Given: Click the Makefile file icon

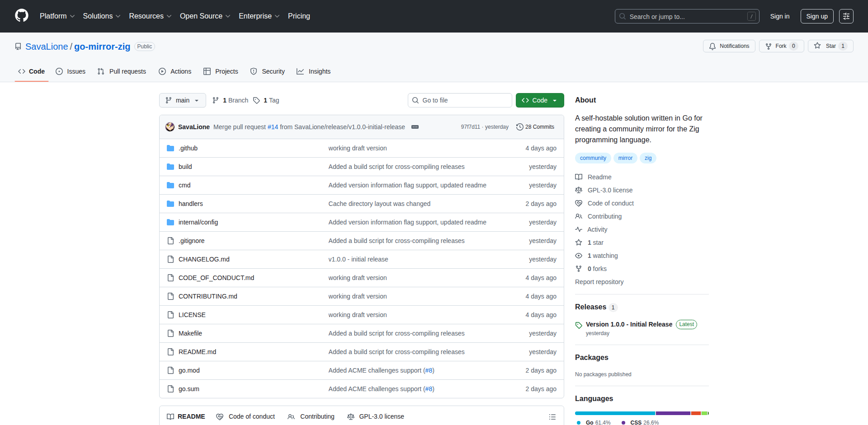Looking at the screenshot, I should pos(170,333).
